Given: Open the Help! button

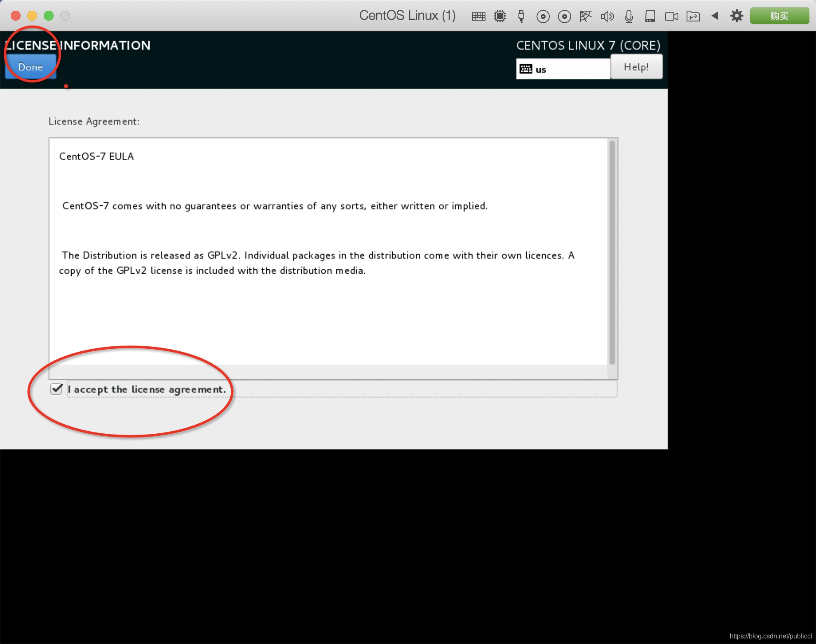Looking at the screenshot, I should coord(636,67).
